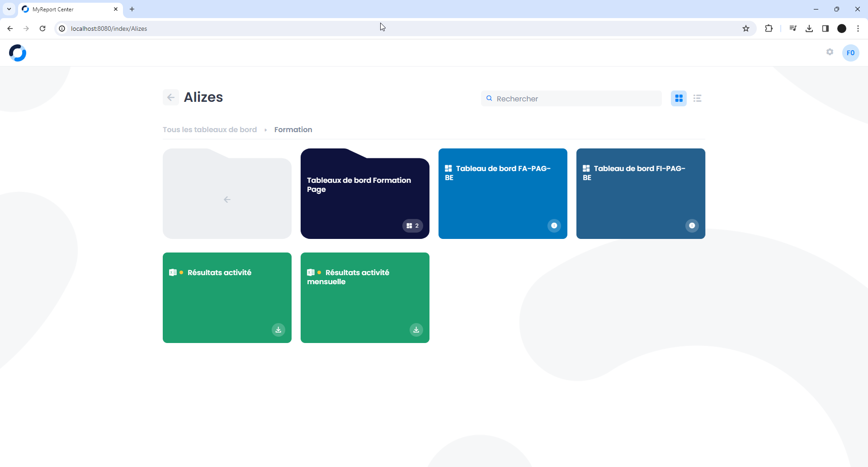Open a new browser tab

[132, 9]
